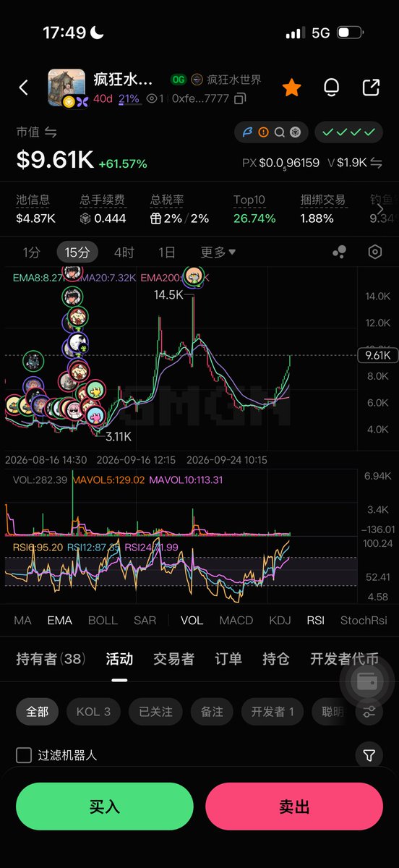The image size is (399, 868).
Task: Go back using the left arrow
Action: tap(23, 88)
